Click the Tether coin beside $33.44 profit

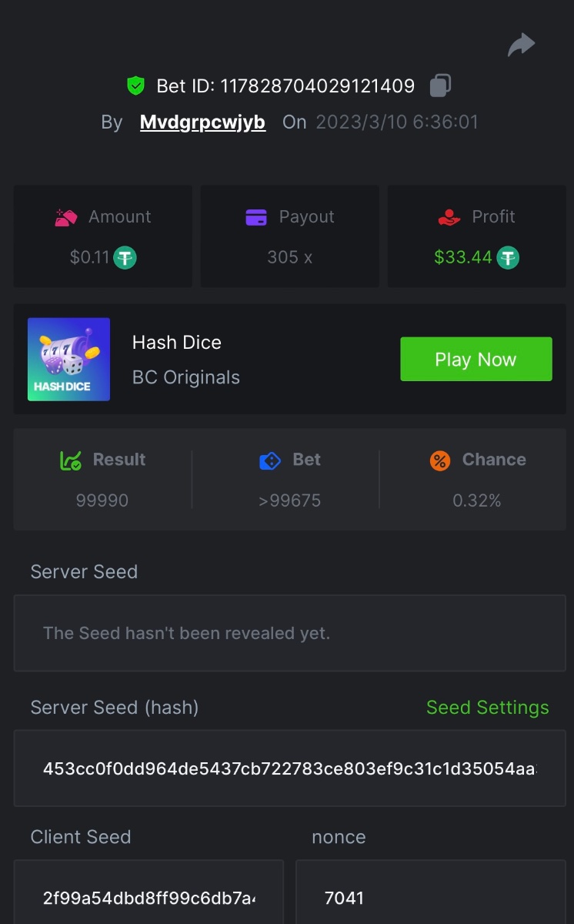point(508,257)
